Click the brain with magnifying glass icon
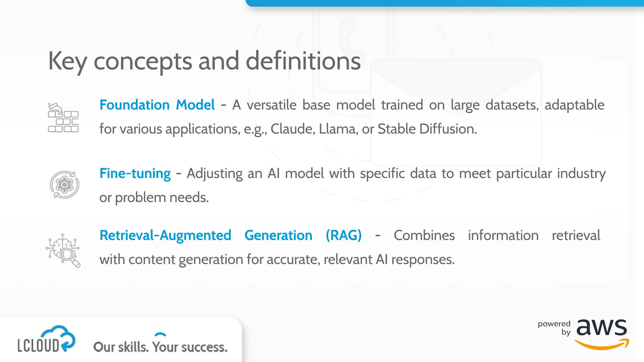This screenshot has height=362, width=644. tap(63, 250)
